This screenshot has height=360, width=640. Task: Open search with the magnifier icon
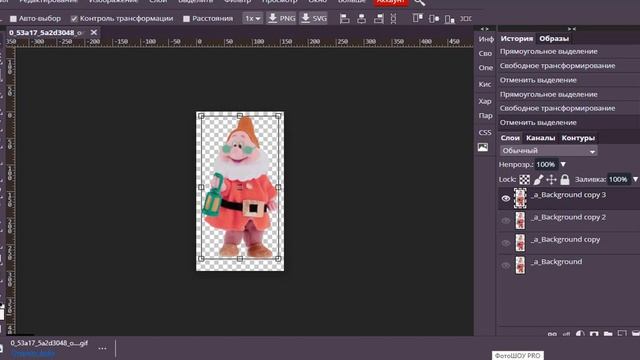(420, 2)
